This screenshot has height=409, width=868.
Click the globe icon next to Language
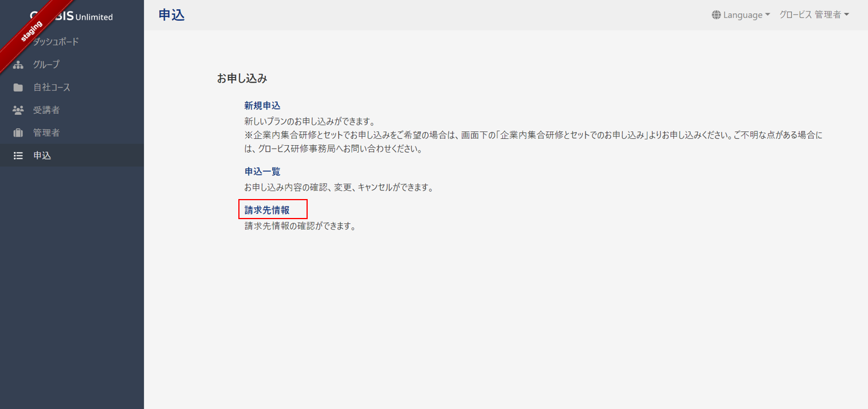click(x=716, y=15)
